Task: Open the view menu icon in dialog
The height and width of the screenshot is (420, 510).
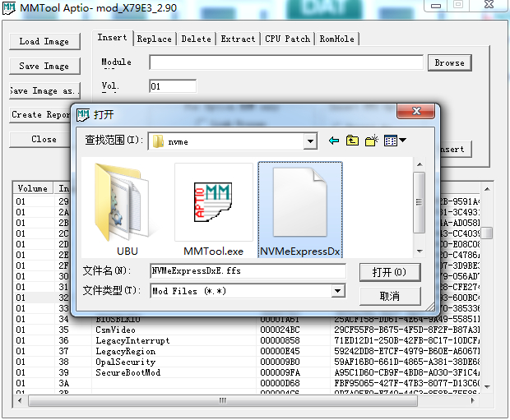Action: (x=395, y=141)
